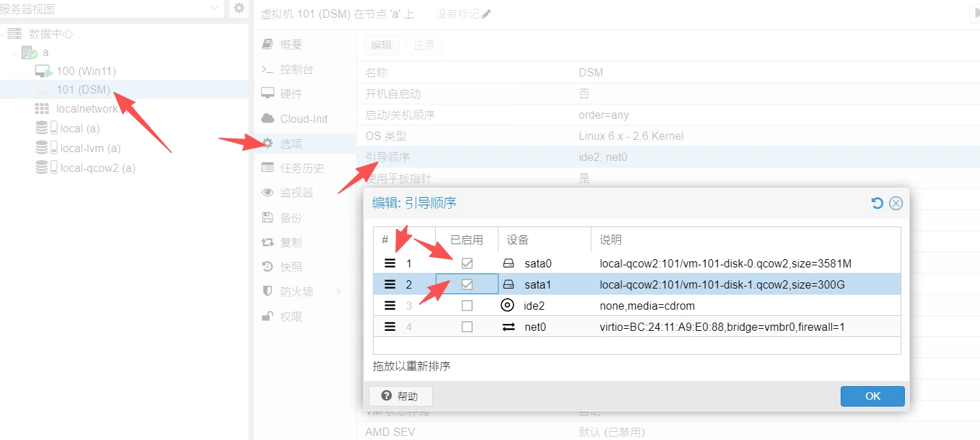Click the drag handle for the ide2 row
Viewport: 980px width, 440px height.
[390, 306]
